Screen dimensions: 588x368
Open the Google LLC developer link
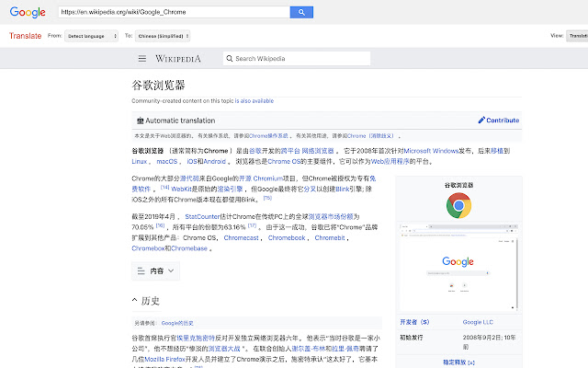point(478,322)
